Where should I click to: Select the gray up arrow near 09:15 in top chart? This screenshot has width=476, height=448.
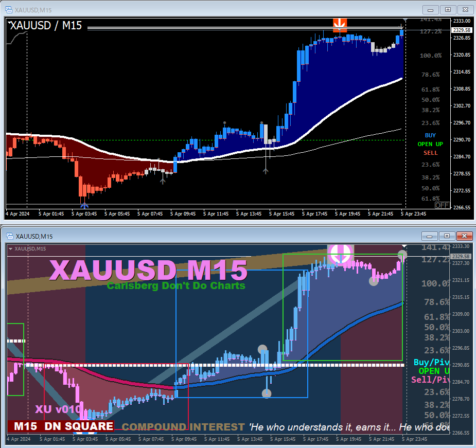point(163,181)
